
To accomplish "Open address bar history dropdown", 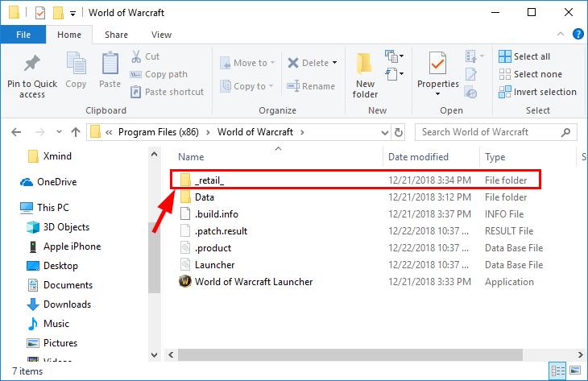I will (x=384, y=132).
